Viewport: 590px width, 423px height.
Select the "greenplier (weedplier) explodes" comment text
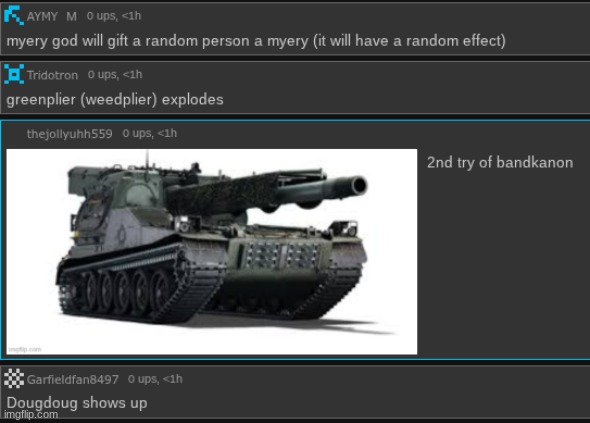coord(115,100)
